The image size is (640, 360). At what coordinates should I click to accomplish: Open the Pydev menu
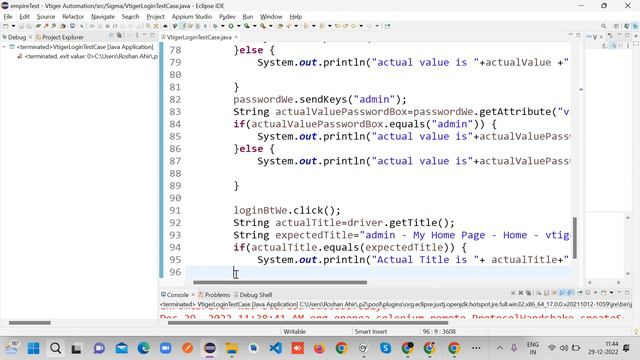227,17
